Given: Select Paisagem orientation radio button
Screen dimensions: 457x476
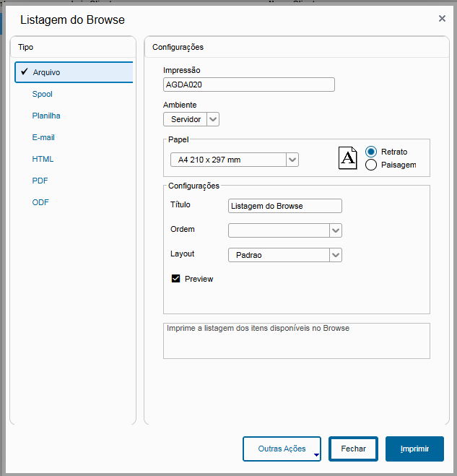Looking at the screenshot, I should coord(372,165).
